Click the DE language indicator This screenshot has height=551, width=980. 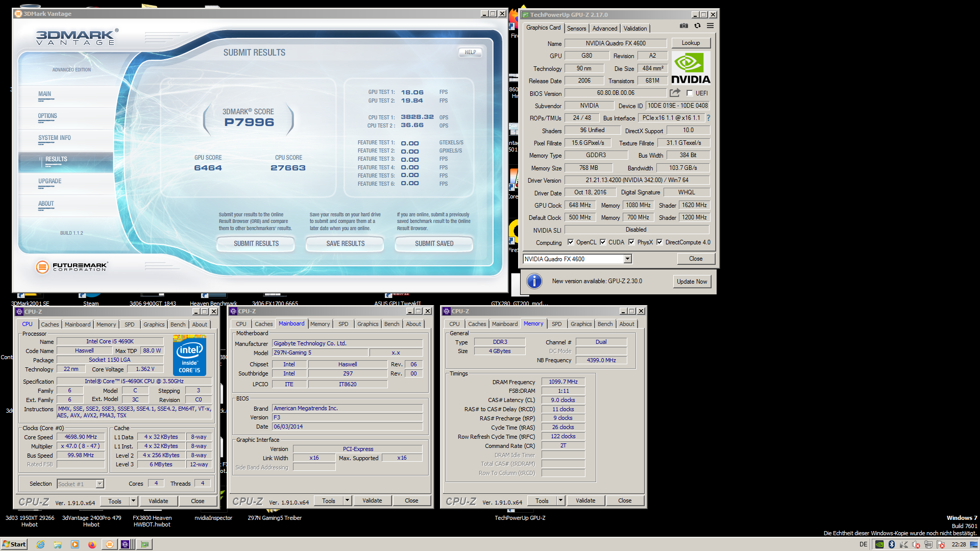pyautogui.click(x=863, y=544)
